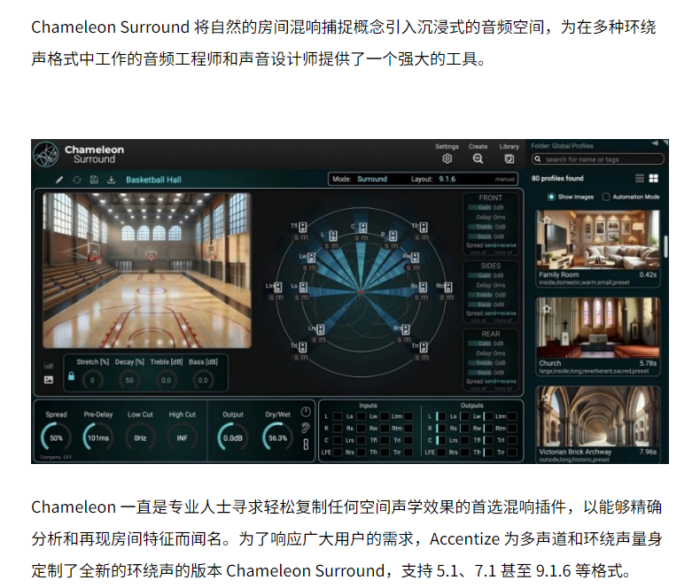Adjust the Pre-Delay 101ms knob

click(x=98, y=437)
